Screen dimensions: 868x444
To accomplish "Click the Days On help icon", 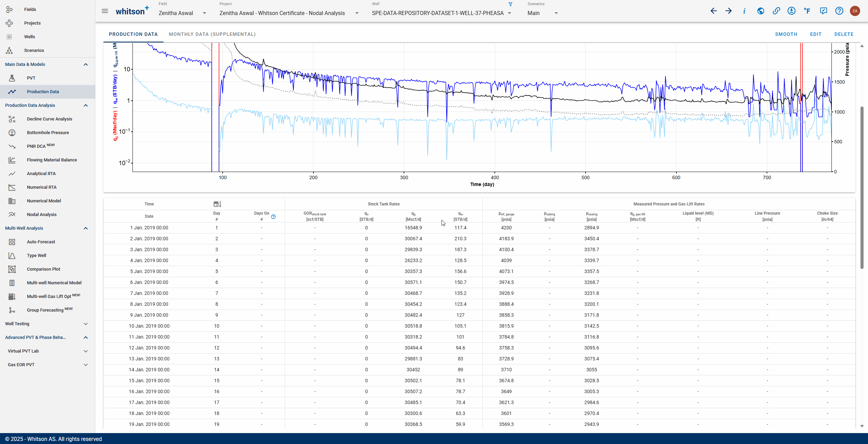I will click(273, 217).
